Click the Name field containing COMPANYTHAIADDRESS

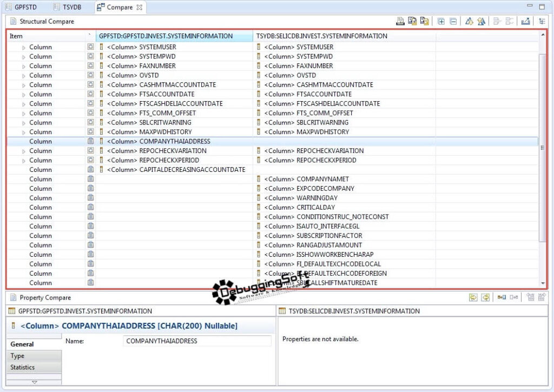coord(197,341)
